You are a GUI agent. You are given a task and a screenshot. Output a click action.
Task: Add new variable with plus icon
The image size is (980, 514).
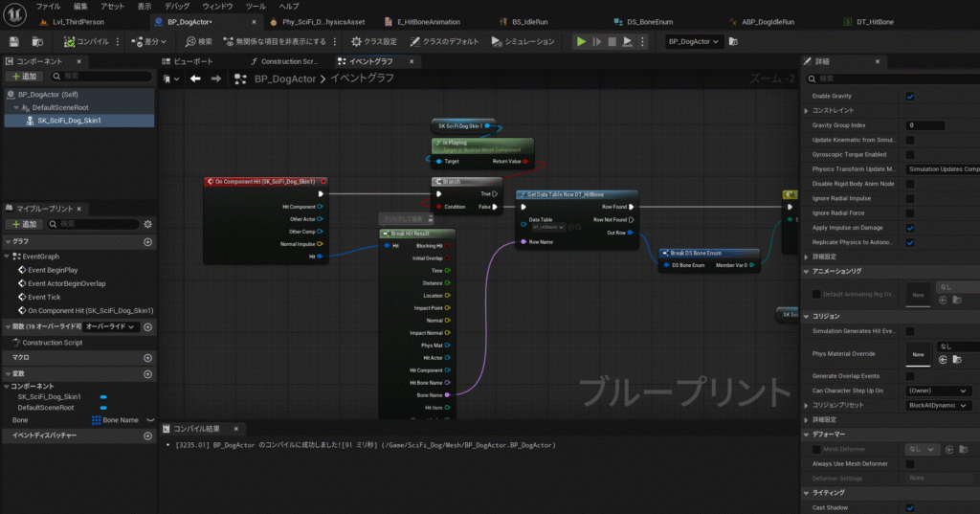pyautogui.click(x=147, y=374)
